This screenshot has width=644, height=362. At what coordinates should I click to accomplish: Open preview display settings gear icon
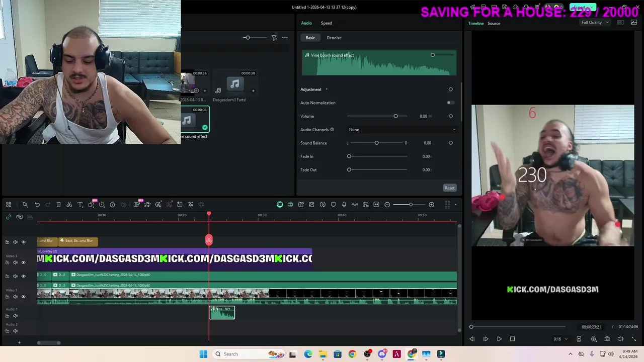tap(594, 339)
